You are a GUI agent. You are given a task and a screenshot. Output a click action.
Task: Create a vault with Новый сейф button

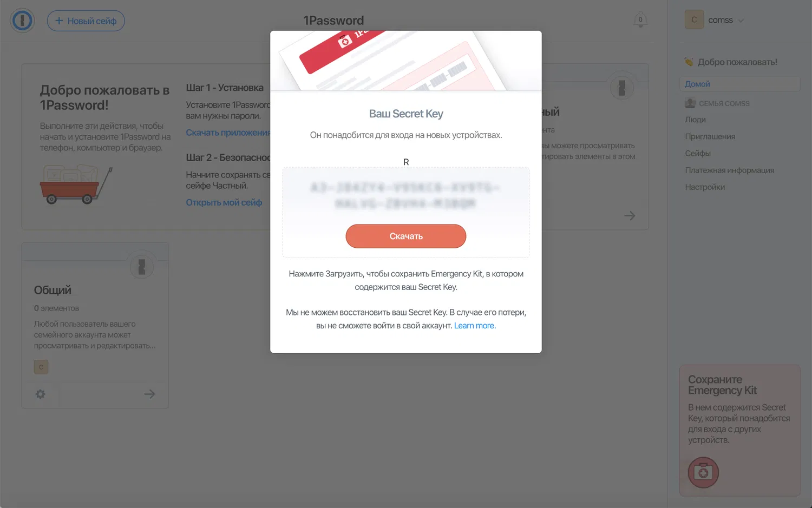click(x=86, y=21)
